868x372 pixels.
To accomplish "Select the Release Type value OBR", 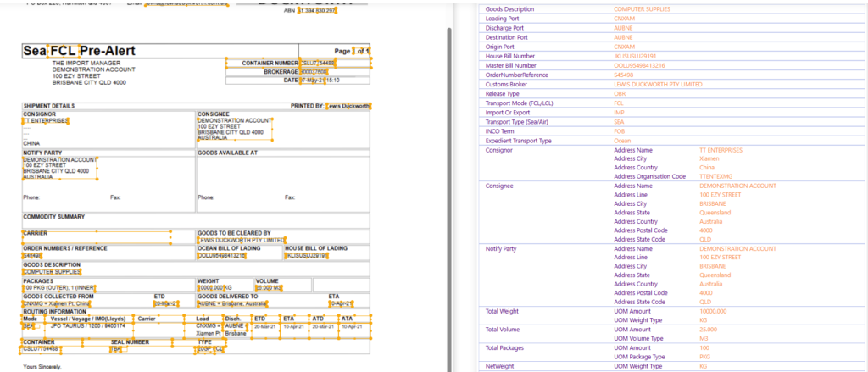I will point(619,94).
